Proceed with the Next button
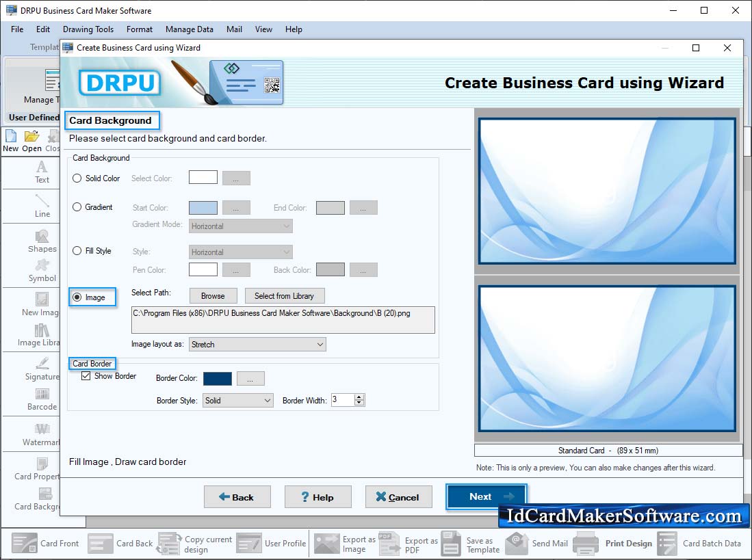The image size is (752, 560). (x=487, y=497)
